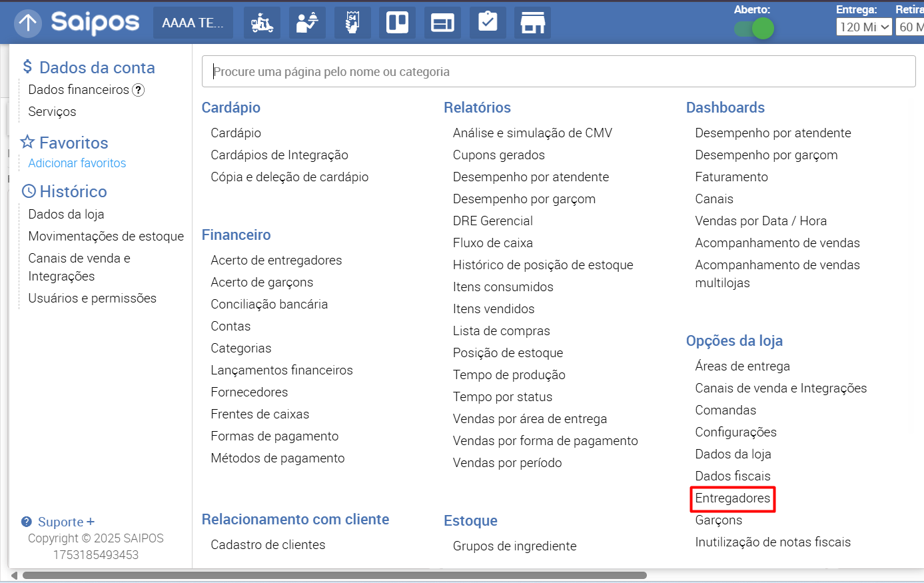Screen dimensions: 924x583
Task: Open Cadastro de clientes page
Action: point(268,545)
